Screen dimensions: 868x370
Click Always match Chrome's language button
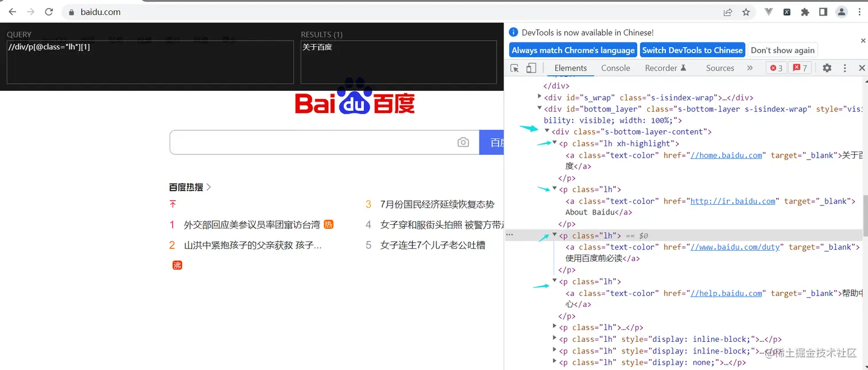[573, 50]
